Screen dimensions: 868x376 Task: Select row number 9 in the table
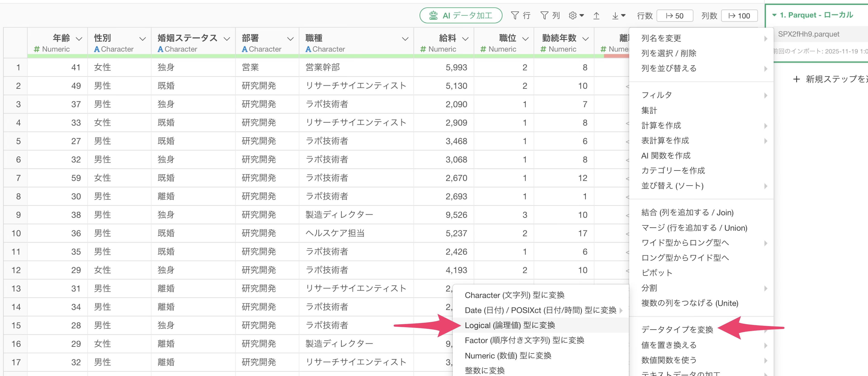point(18,215)
